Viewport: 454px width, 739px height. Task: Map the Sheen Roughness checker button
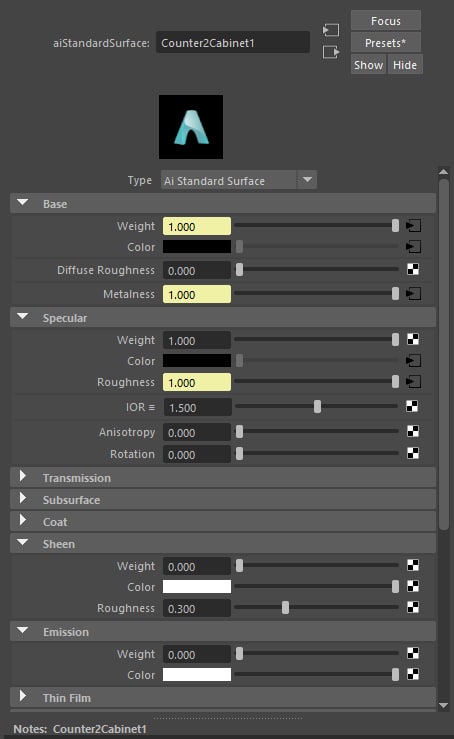click(x=413, y=607)
